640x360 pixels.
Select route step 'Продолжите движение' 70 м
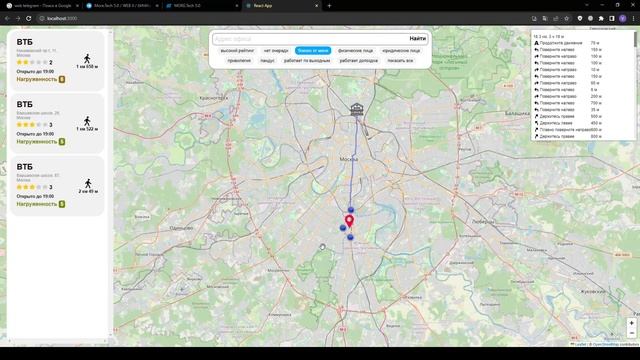pos(567,43)
